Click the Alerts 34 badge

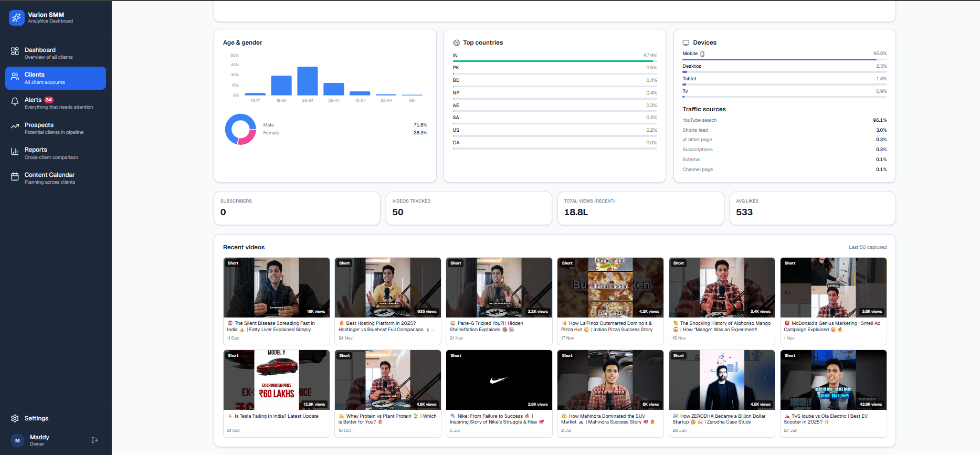pos(49,100)
